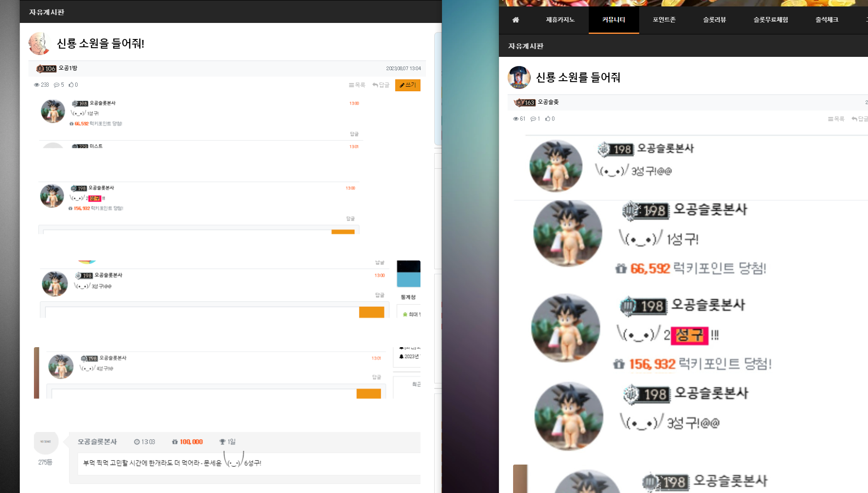
Task: Open author 오공1방 profile link
Action: click(x=68, y=68)
